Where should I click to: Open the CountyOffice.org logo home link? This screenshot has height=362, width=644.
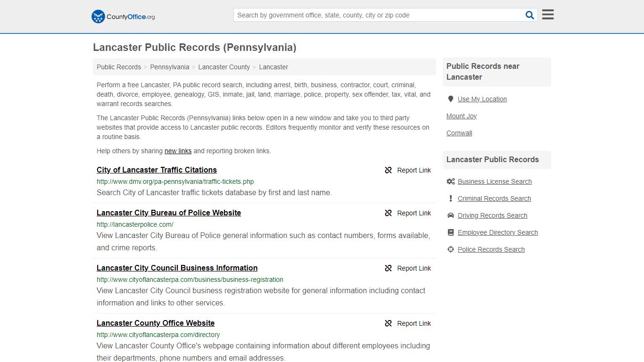123,16
